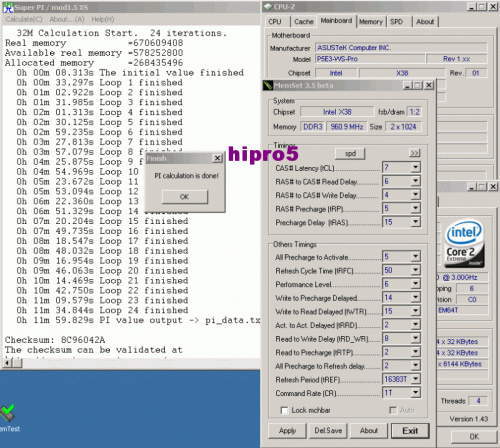Open Read to Write Delay dropdown

tap(415, 338)
